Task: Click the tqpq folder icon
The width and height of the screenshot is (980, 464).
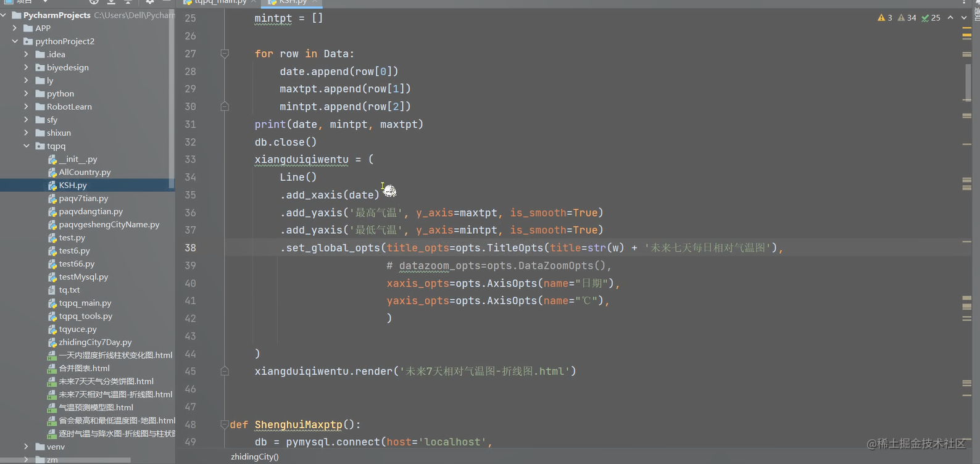Action: [40, 146]
